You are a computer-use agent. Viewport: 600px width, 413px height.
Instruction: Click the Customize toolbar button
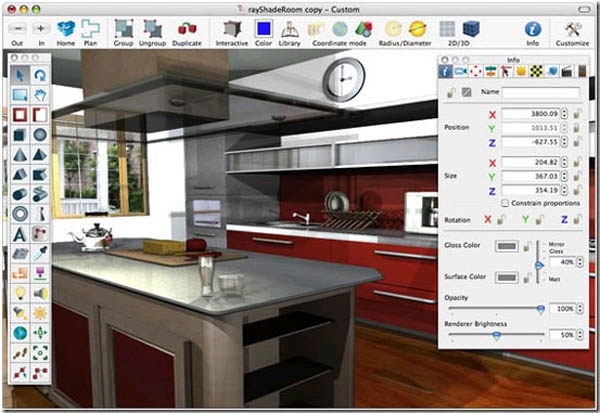pos(573,28)
